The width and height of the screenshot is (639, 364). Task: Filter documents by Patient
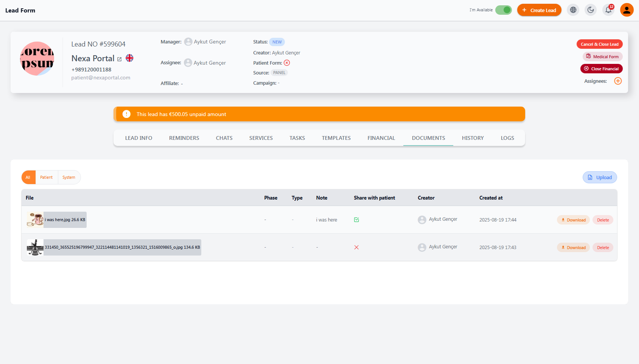pyautogui.click(x=47, y=177)
